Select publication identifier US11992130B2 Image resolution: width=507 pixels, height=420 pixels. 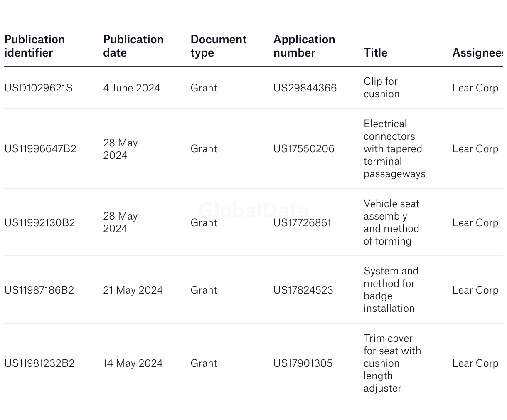[x=39, y=223]
